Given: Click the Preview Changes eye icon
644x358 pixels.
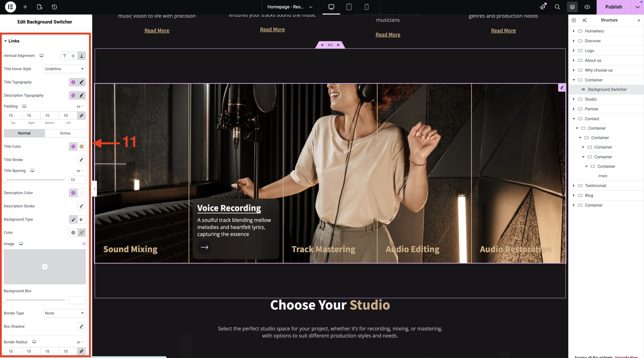Looking at the screenshot, I should pos(587,7).
